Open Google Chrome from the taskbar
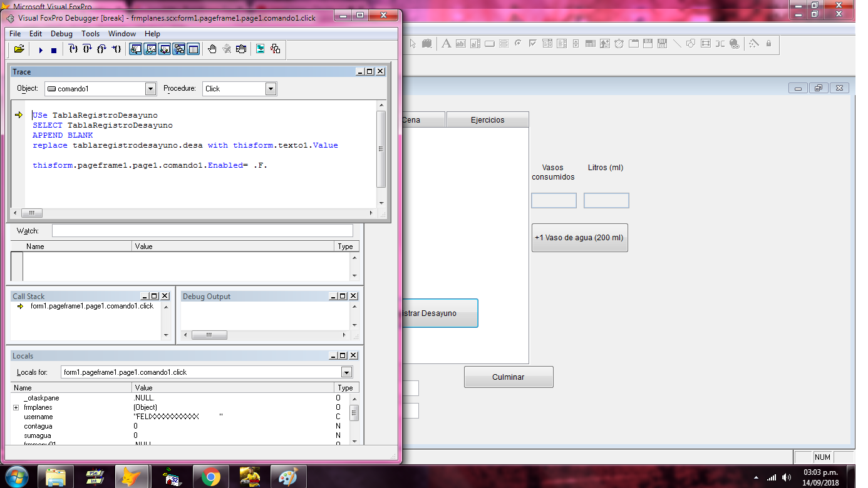Viewport: 868px width, 488px height. 211,477
